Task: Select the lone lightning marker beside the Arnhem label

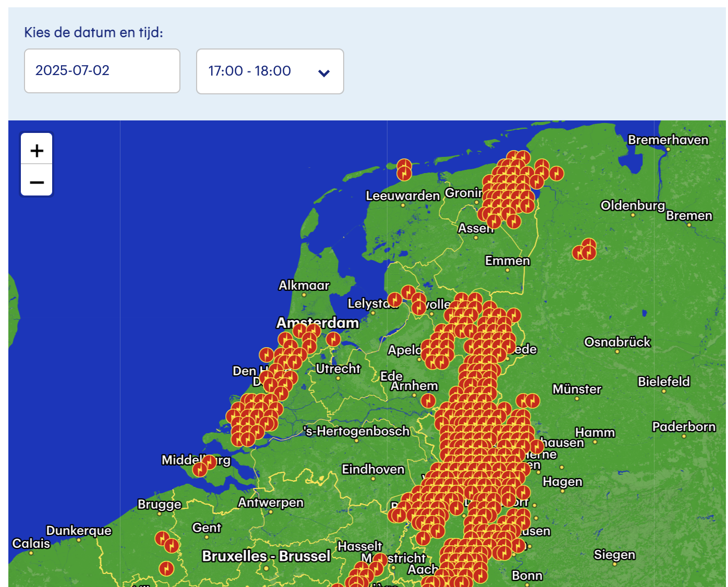Action: coord(428,400)
